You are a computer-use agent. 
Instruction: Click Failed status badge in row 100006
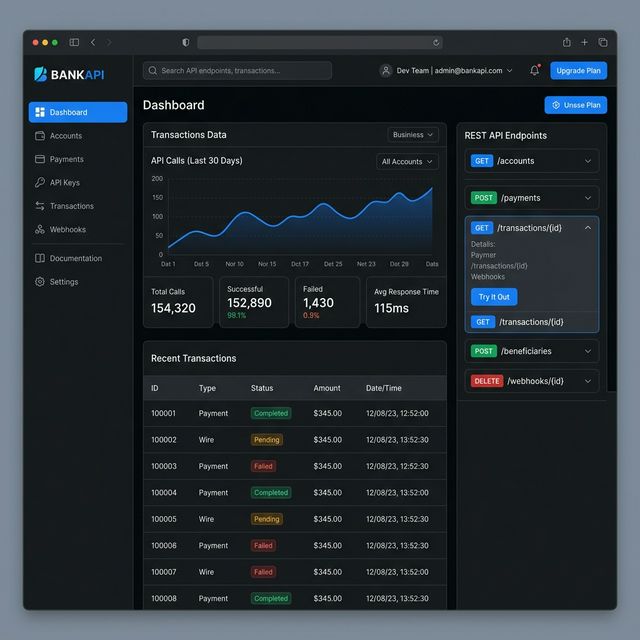coord(263,545)
